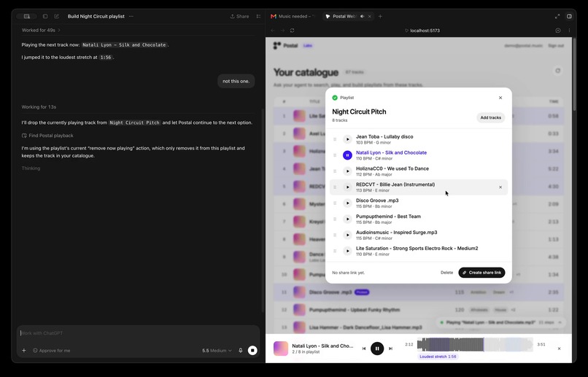Image resolution: width=588 pixels, height=377 pixels.
Task: Grab drag handle of Pumpupthemind row
Action: tap(335, 219)
